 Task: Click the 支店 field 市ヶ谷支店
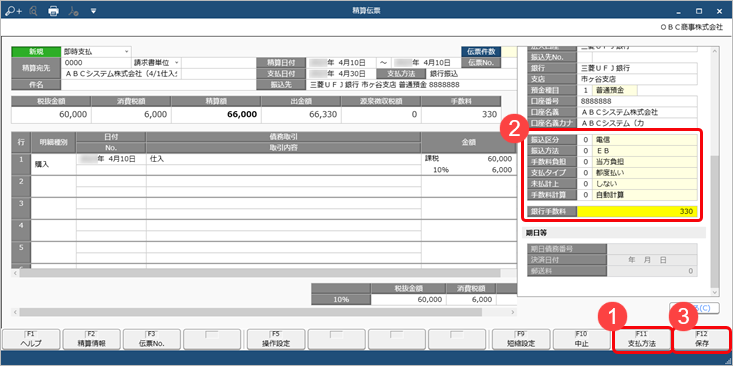tap(637, 79)
